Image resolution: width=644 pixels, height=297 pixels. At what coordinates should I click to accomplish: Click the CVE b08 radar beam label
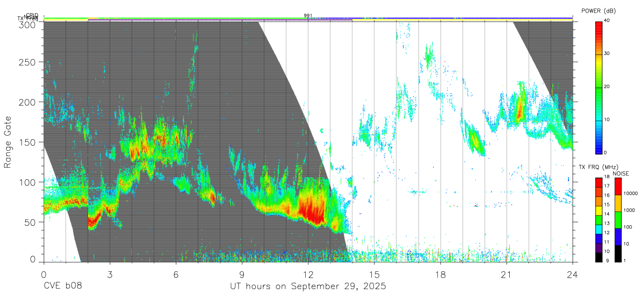(62, 287)
